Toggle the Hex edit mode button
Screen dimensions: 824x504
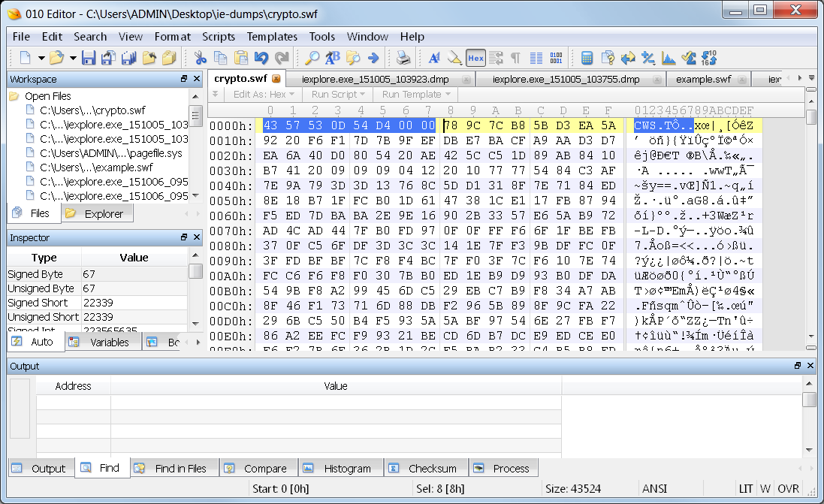(x=475, y=58)
